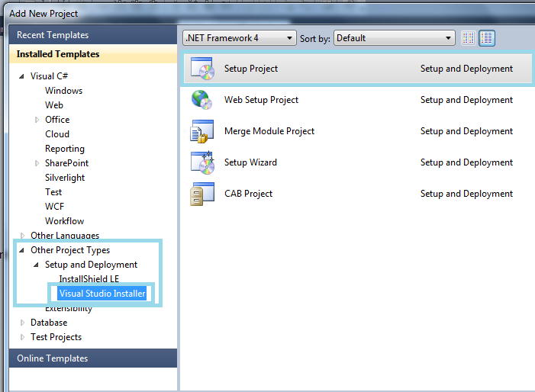Click Setup and Deployment type beside CAB Project
The image size is (535, 392).
pos(467,194)
